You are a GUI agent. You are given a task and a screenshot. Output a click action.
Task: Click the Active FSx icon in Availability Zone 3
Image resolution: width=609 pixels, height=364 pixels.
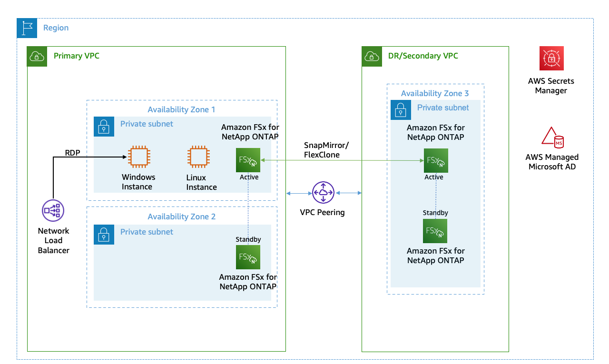coord(435,160)
